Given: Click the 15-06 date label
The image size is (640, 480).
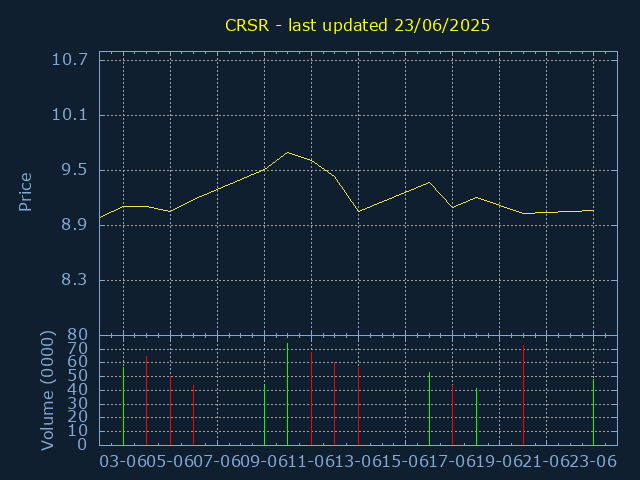Looking at the screenshot, I should point(405,462).
